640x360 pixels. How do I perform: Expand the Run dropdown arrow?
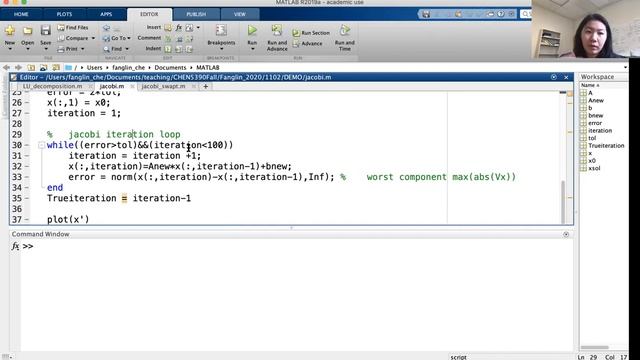pos(252,49)
